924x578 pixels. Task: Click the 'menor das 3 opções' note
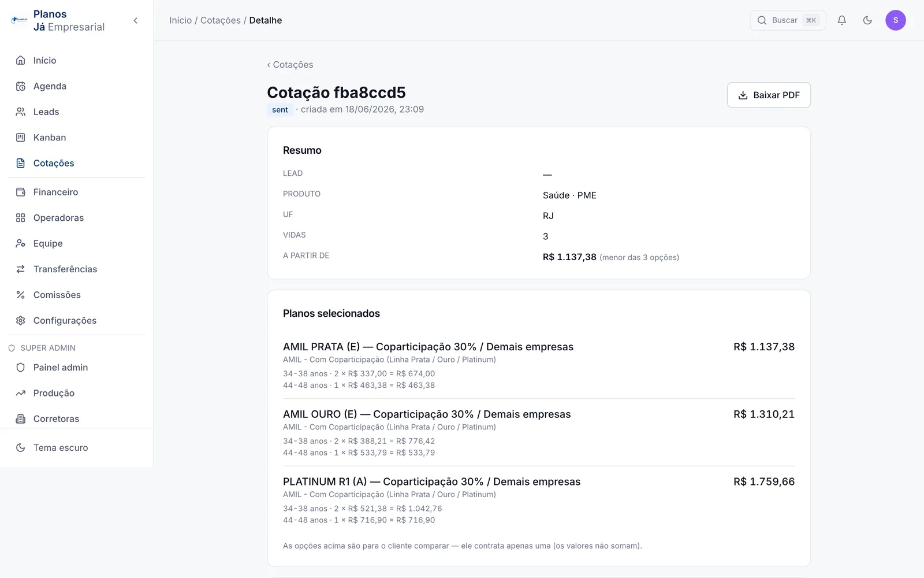(x=639, y=257)
